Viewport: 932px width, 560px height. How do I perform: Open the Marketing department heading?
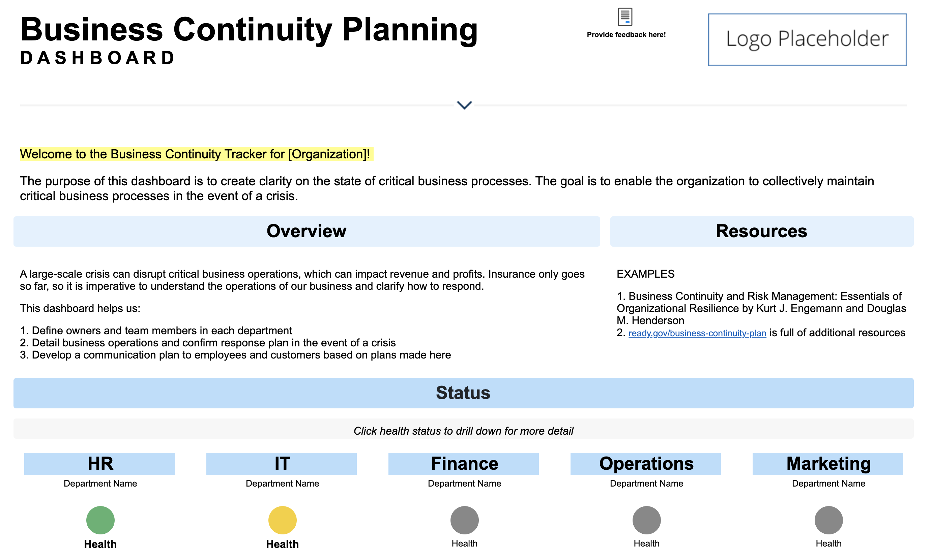point(828,463)
